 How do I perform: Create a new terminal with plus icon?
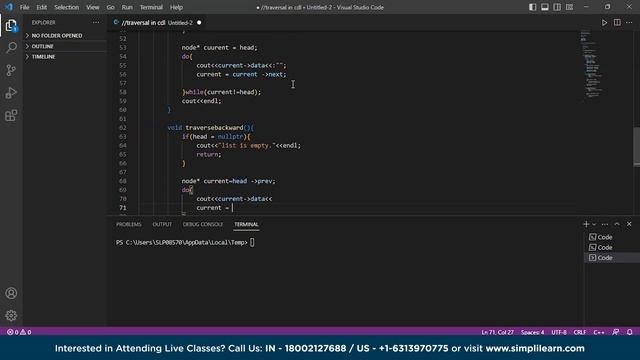pos(586,224)
